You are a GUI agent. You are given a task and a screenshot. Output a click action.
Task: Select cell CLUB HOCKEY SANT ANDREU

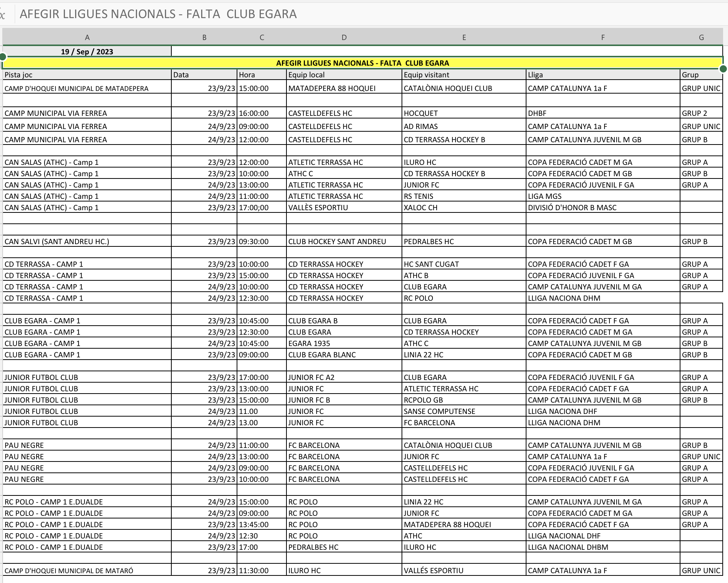pyautogui.click(x=344, y=242)
